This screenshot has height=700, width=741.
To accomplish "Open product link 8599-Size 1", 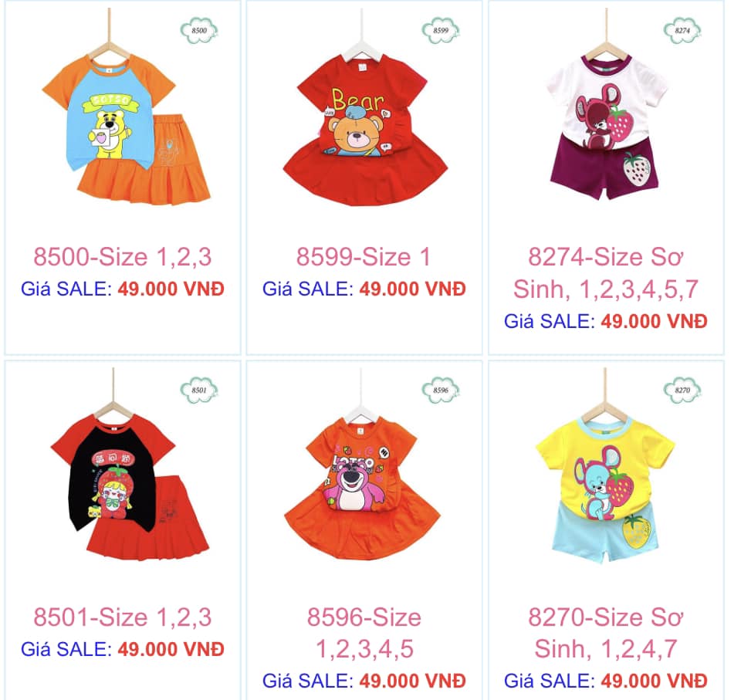I will pyautogui.click(x=364, y=258).
